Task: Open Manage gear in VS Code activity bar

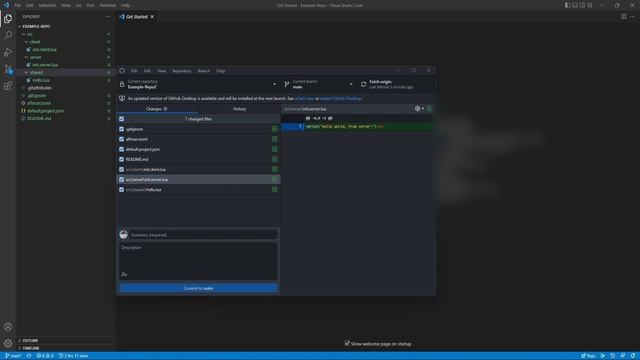Action: click(x=8, y=343)
